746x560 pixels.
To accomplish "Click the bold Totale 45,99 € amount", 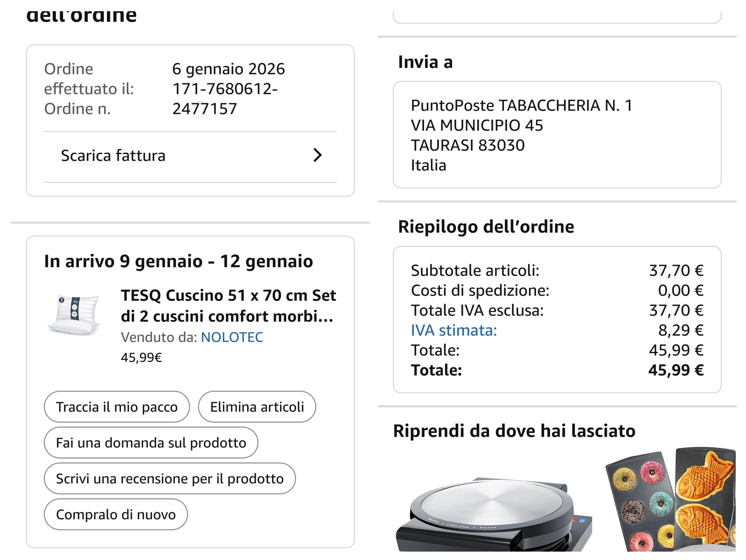I will coord(676,370).
